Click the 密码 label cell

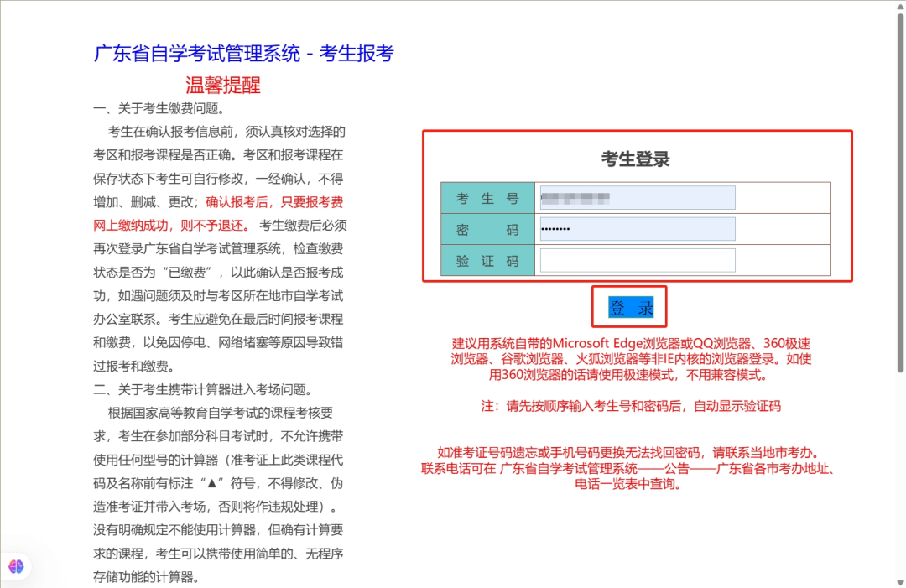[487, 228]
